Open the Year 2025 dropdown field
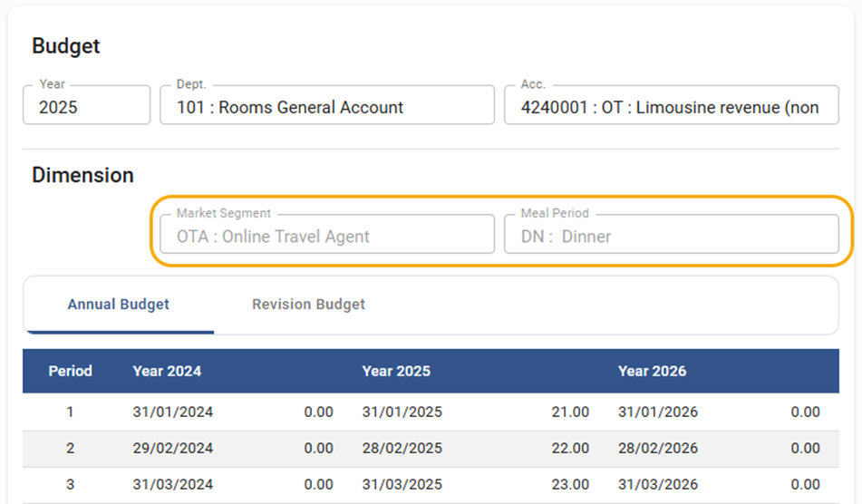The image size is (862, 504). [x=86, y=106]
